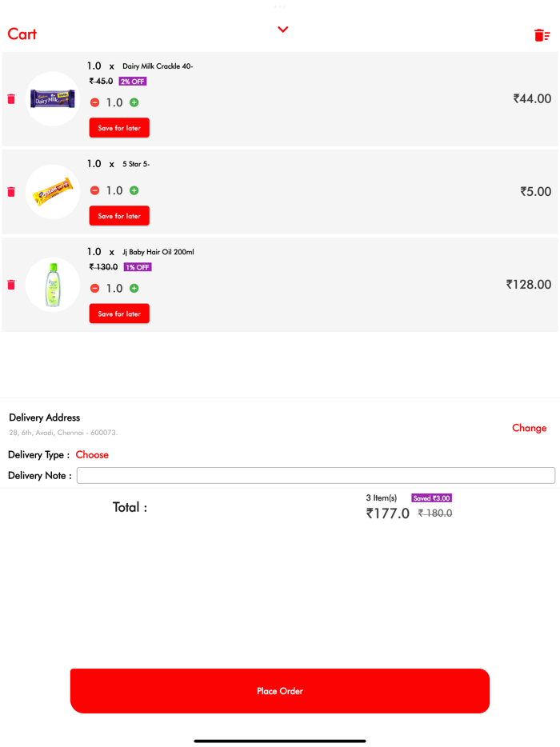Delete Jj Baby Hair Oil item
The image size is (560, 747).
11,284
